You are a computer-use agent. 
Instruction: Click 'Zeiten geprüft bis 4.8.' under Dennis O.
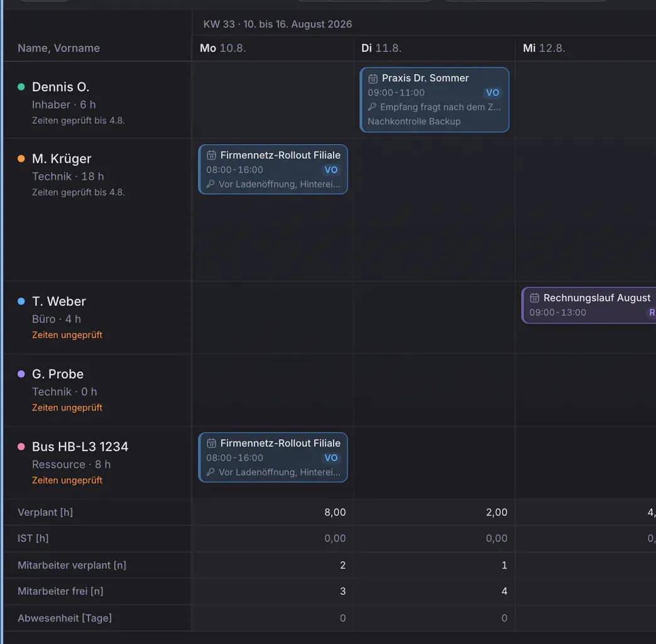click(79, 121)
